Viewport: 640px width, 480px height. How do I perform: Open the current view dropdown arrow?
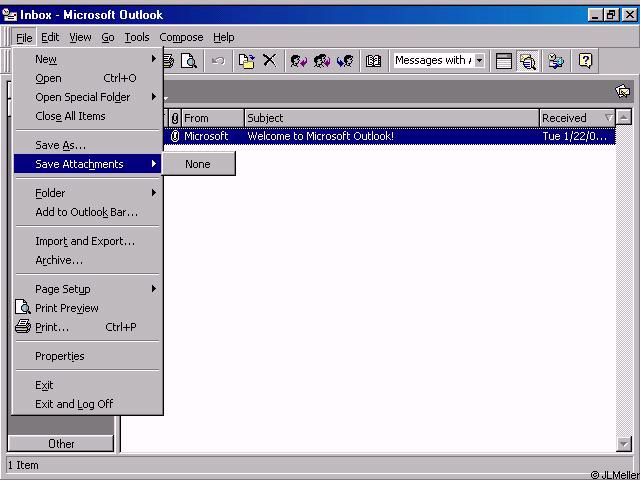point(480,61)
